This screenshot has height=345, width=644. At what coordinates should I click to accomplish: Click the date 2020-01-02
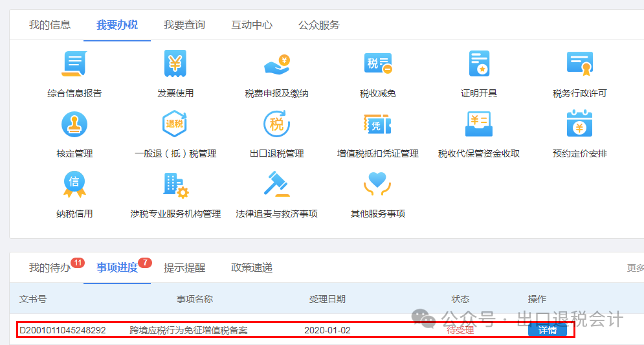pyautogui.click(x=328, y=330)
